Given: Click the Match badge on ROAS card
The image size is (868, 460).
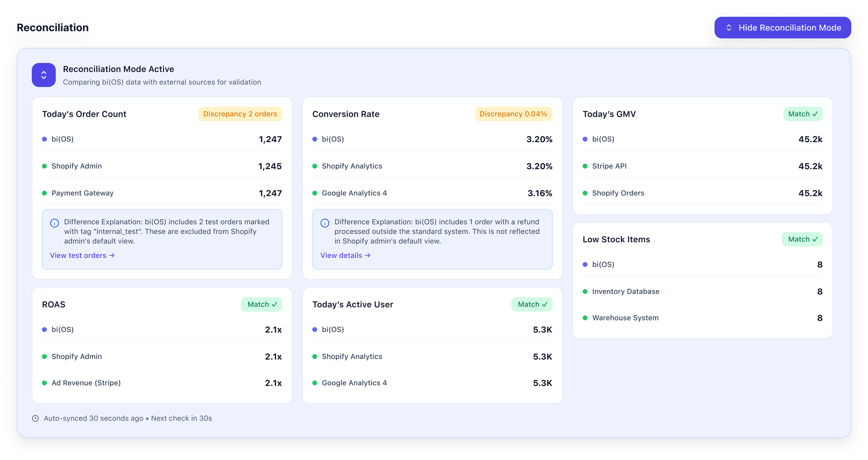Looking at the screenshot, I should click(x=261, y=304).
